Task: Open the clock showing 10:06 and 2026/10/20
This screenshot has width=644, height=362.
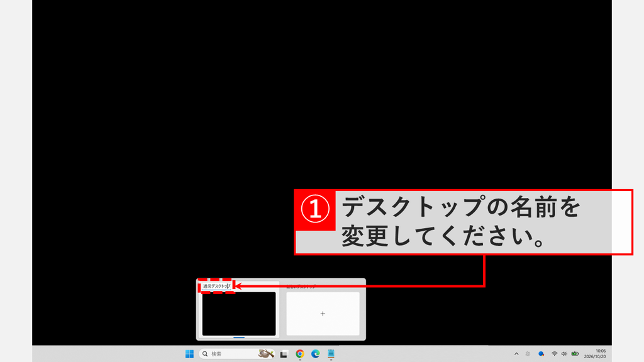Action: click(x=595, y=354)
